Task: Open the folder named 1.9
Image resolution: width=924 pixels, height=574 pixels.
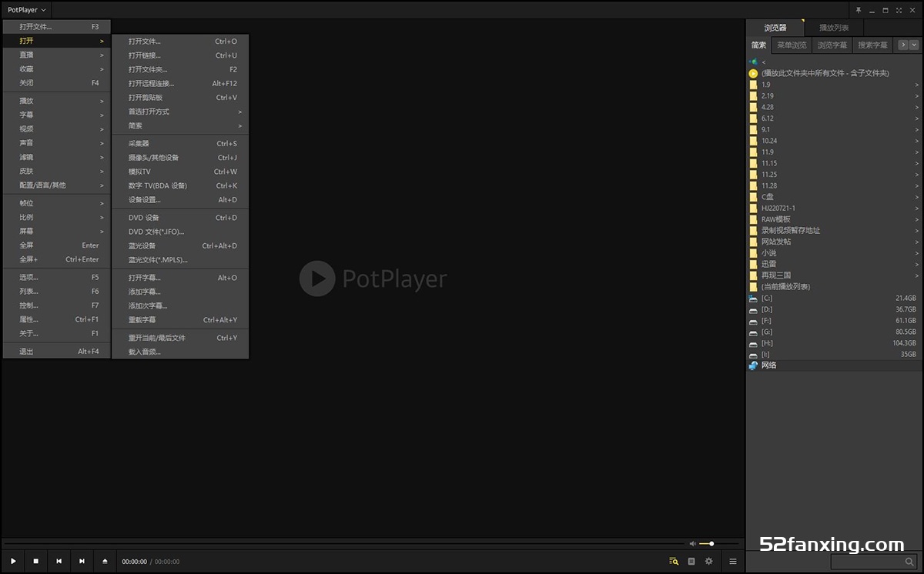Action: (834, 85)
